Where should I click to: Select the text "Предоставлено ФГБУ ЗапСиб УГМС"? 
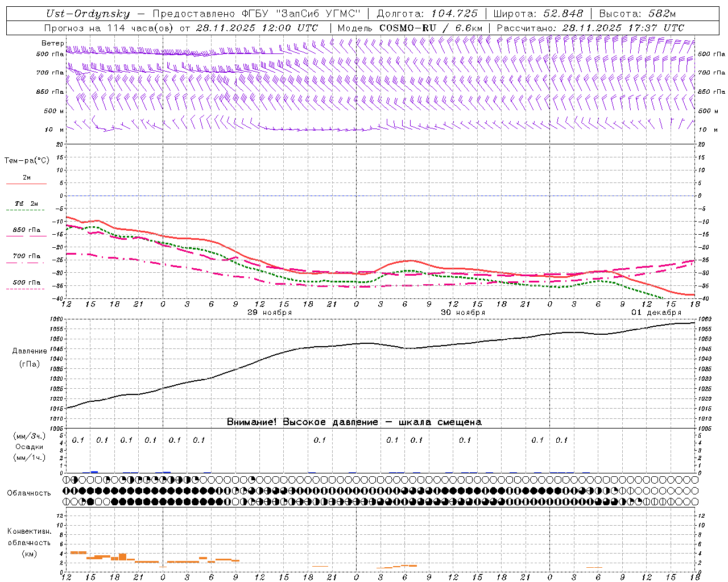(x=257, y=14)
